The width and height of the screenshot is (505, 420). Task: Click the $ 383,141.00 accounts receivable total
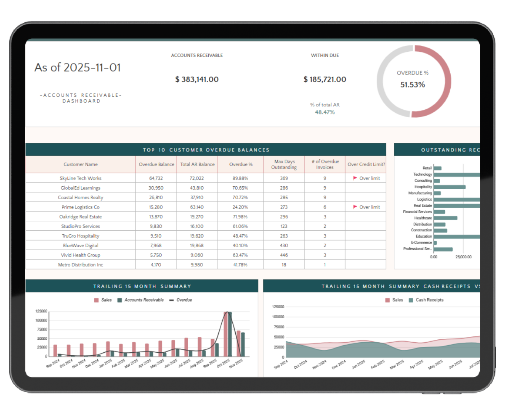(197, 79)
